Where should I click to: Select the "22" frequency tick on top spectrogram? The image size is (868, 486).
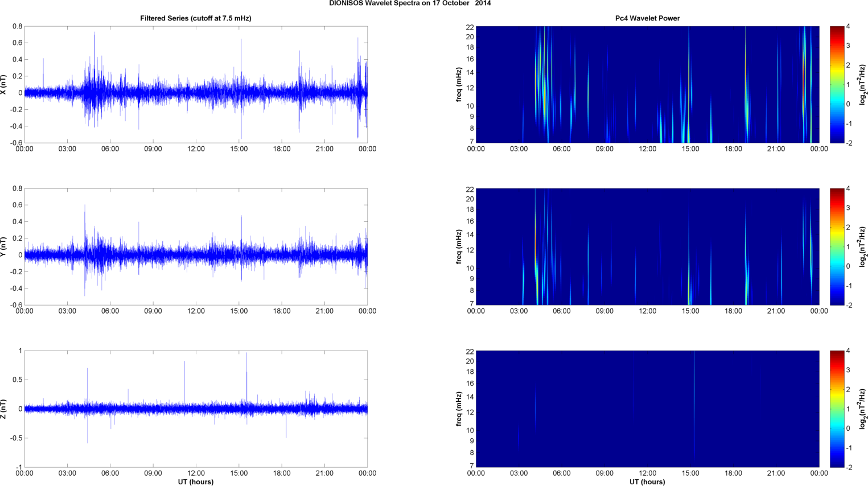[470, 27]
